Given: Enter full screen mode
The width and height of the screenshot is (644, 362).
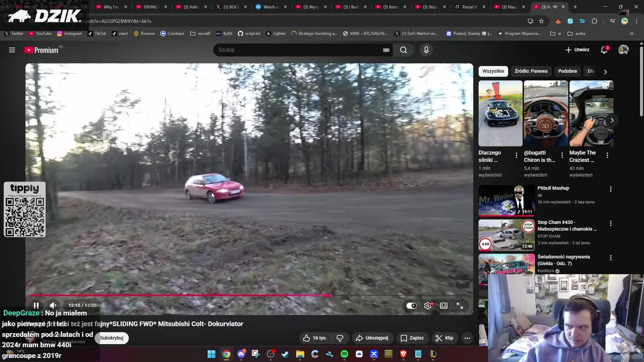Looking at the screenshot, I should (x=460, y=305).
